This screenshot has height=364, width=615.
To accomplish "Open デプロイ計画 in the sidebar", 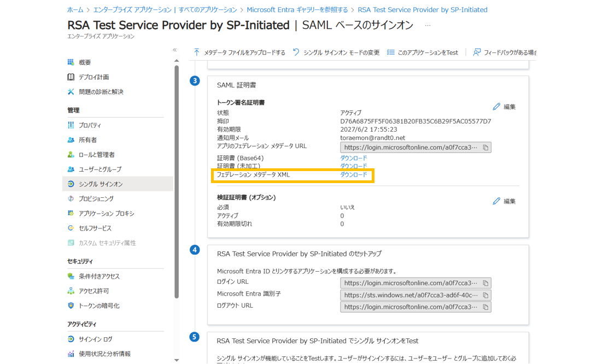I will click(93, 77).
